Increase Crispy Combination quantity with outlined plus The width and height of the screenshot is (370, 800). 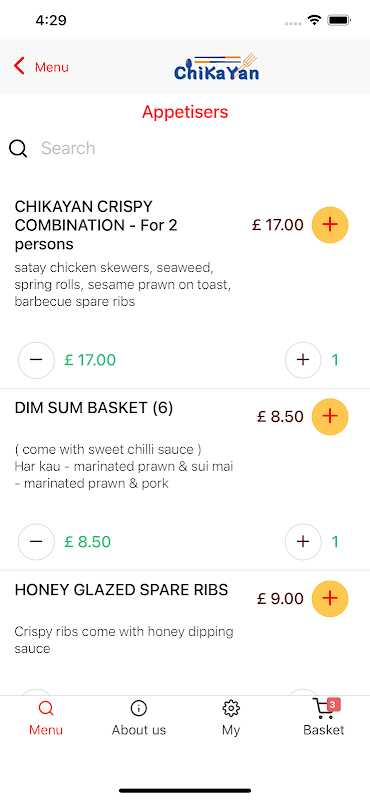pyautogui.click(x=303, y=360)
